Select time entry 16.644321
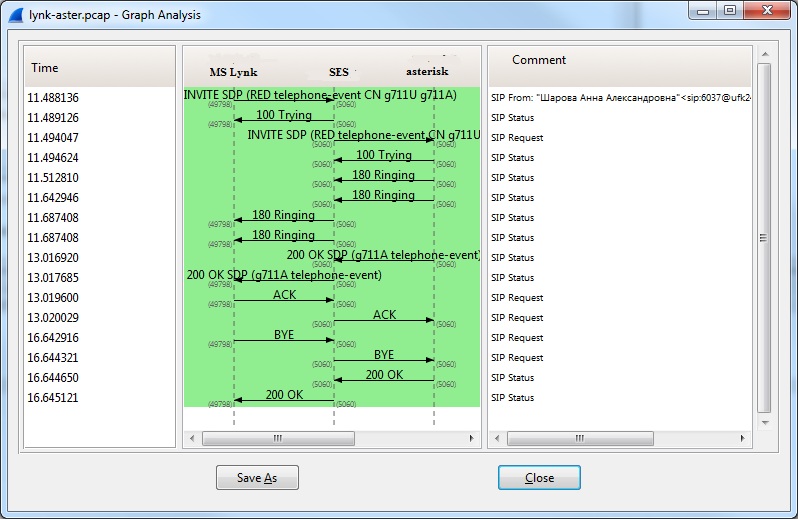The width and height of the screenshot is (798, 520). tap(53, 358)
